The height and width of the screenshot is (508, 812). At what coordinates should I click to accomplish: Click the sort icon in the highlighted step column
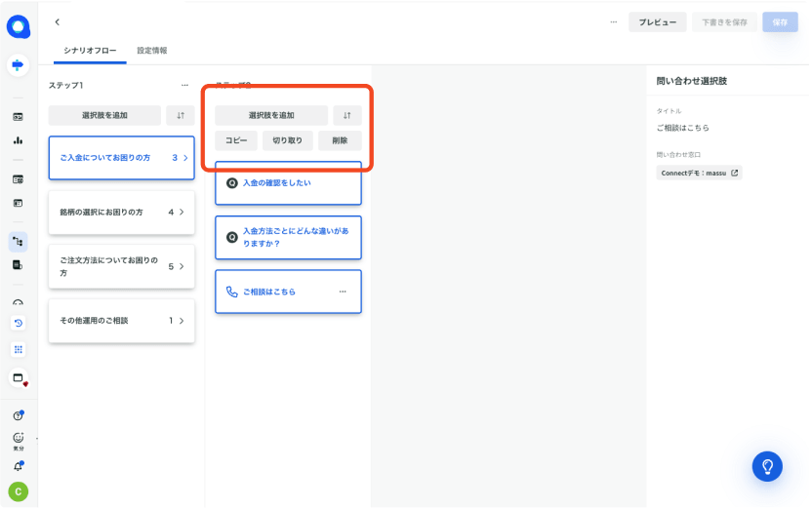346,115
